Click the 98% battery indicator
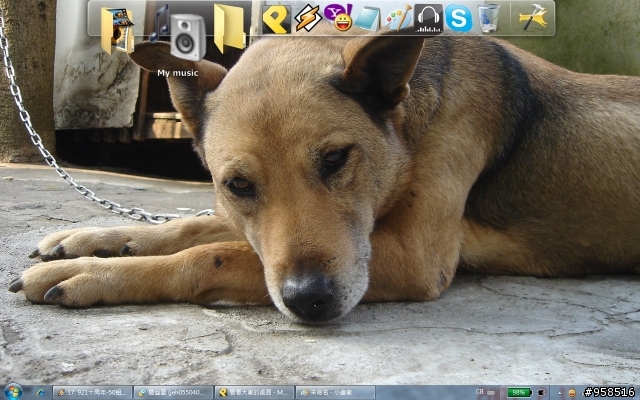 click(518, 393)
